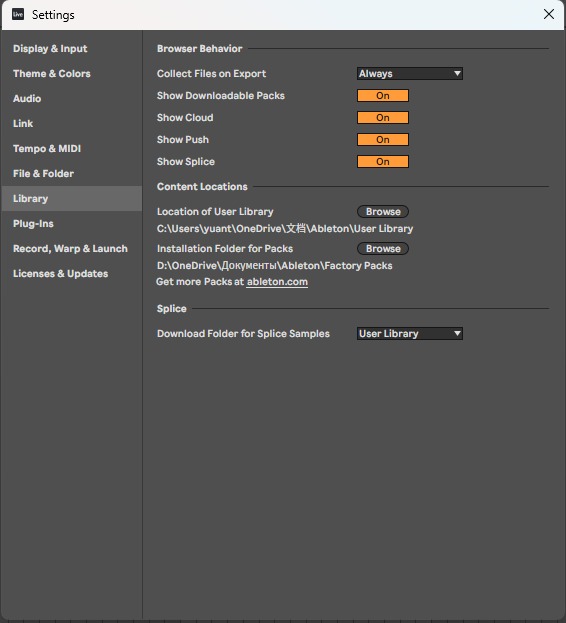Disable the Show Push toggle
566x623 pixels.
[382, 139]
